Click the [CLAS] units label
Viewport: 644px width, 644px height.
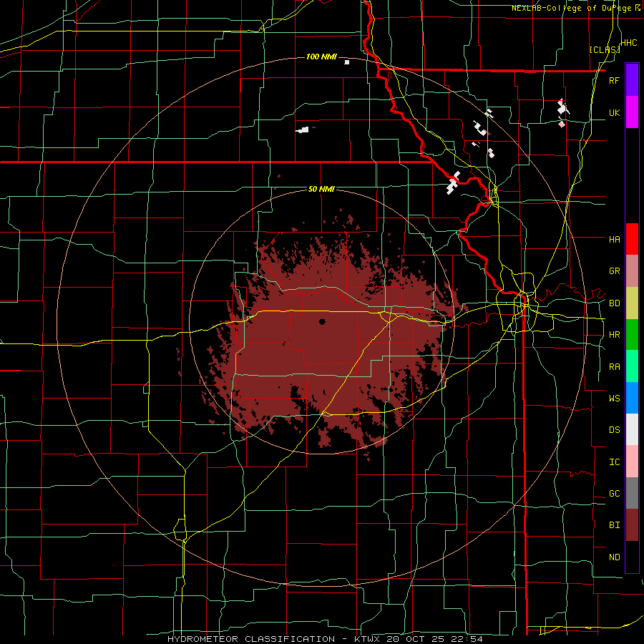[x=604, y=49]
